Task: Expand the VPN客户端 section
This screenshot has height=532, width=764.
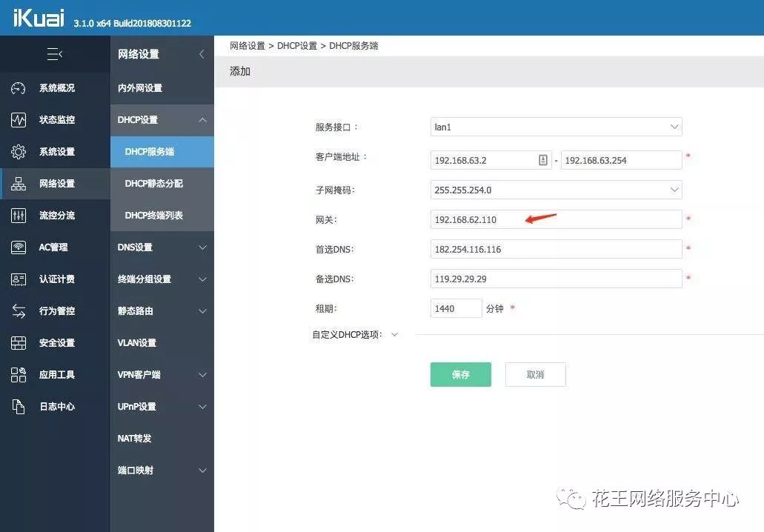Action: [203, 375]
